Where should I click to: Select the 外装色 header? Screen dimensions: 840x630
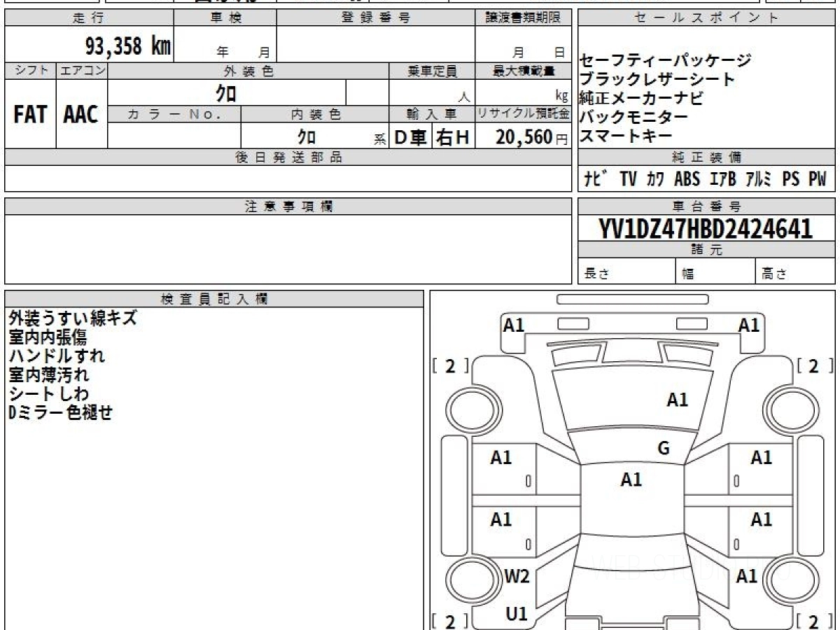(248, 71)
